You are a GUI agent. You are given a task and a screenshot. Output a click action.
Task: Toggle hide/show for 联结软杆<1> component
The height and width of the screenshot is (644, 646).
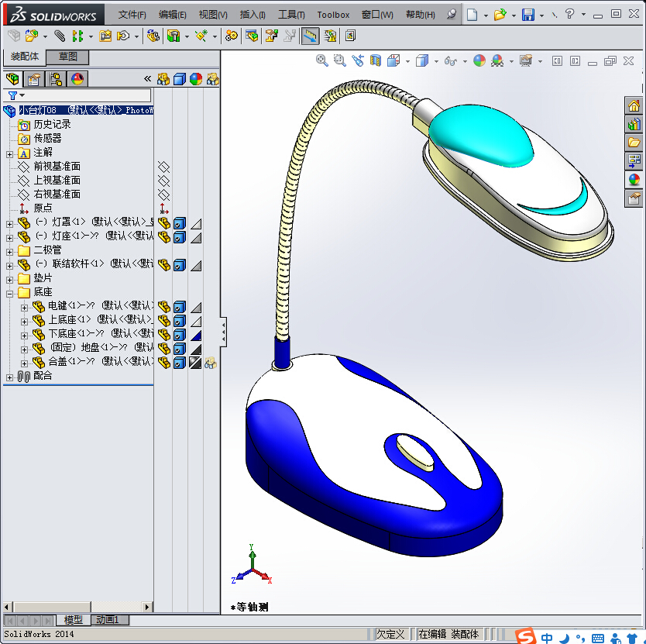coord(164,265)
